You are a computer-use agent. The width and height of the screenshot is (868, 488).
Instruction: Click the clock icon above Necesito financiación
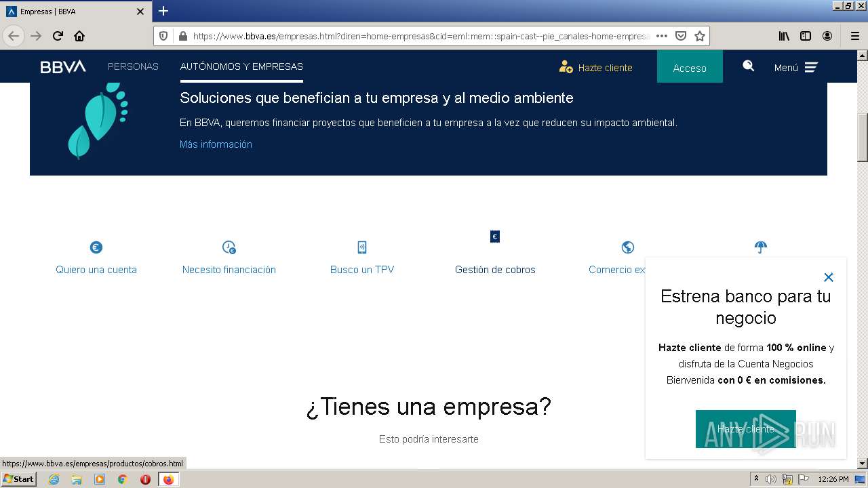tap(229, 247)
